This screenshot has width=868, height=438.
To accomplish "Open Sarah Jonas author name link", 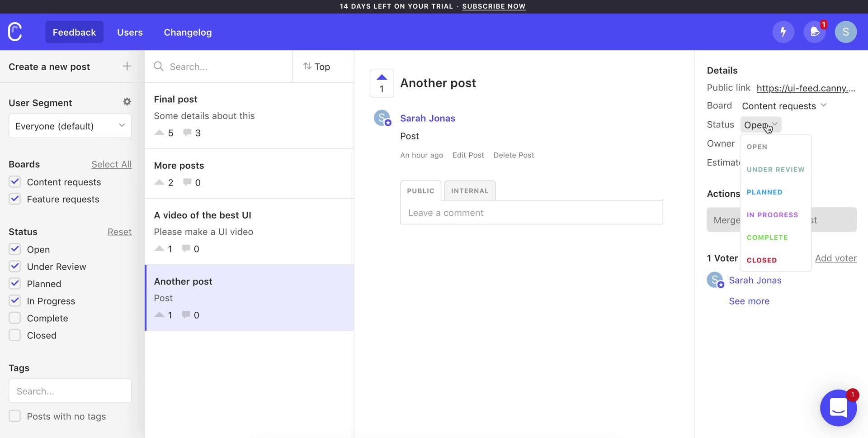I will pos(428,118).
